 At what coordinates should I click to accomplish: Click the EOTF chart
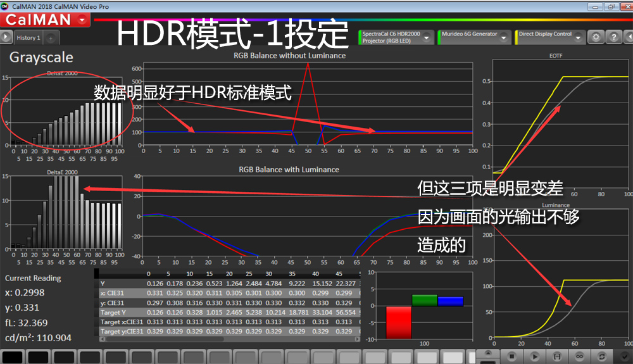tap(560, 124)
